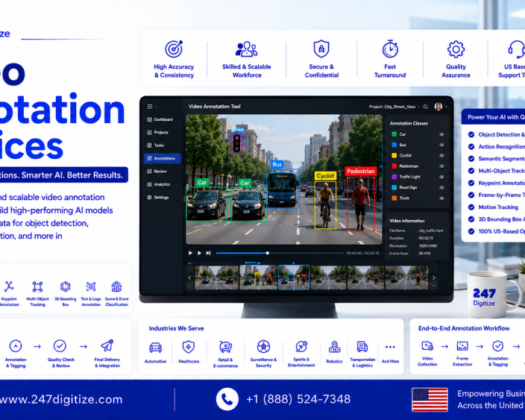
Task: Click the Quality Assurance gear icon
Action: (456, 49)
